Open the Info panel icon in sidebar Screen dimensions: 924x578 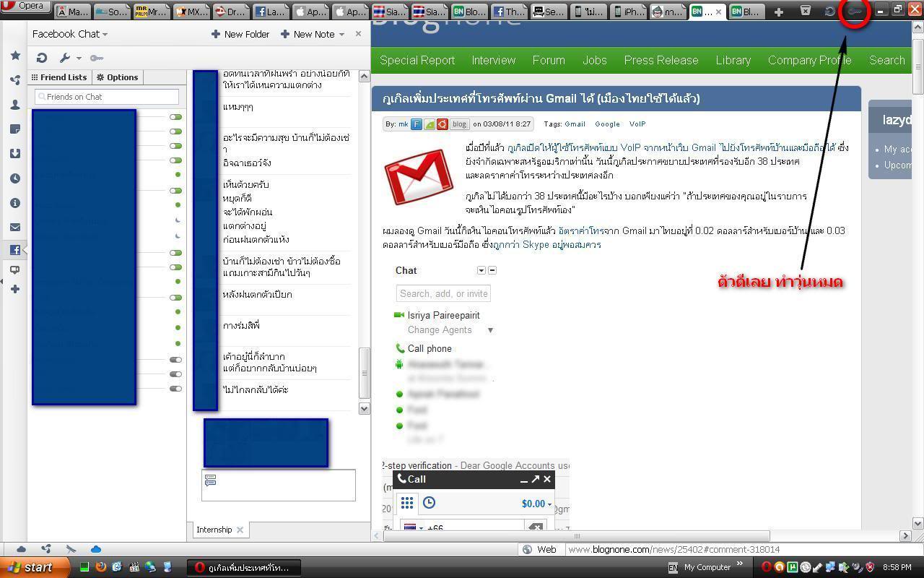click(x=15, y=203)
